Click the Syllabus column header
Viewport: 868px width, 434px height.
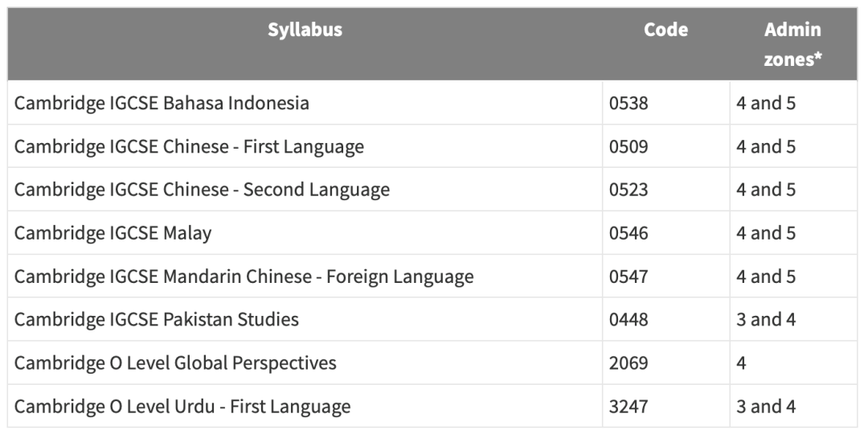305,31
